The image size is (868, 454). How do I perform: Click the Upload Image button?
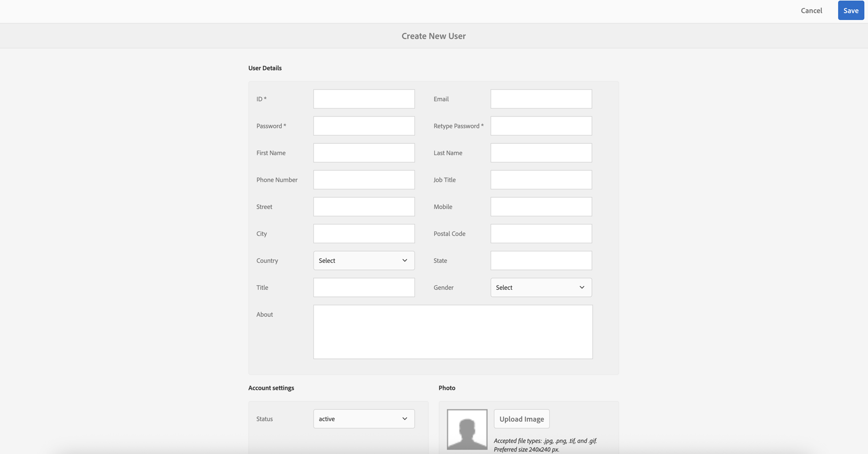tap(522, 419)
